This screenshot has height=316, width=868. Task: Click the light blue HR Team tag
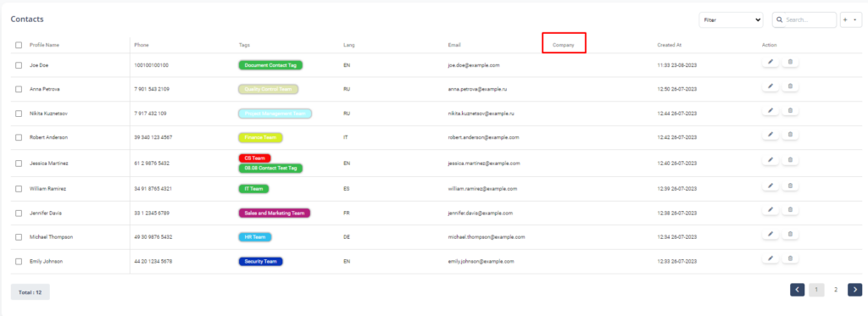255,237
